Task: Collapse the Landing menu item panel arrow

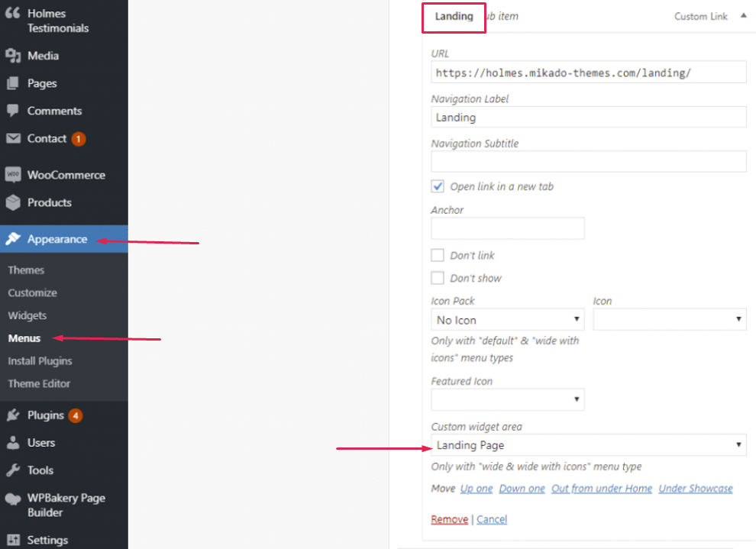Action: pos(744,16)
